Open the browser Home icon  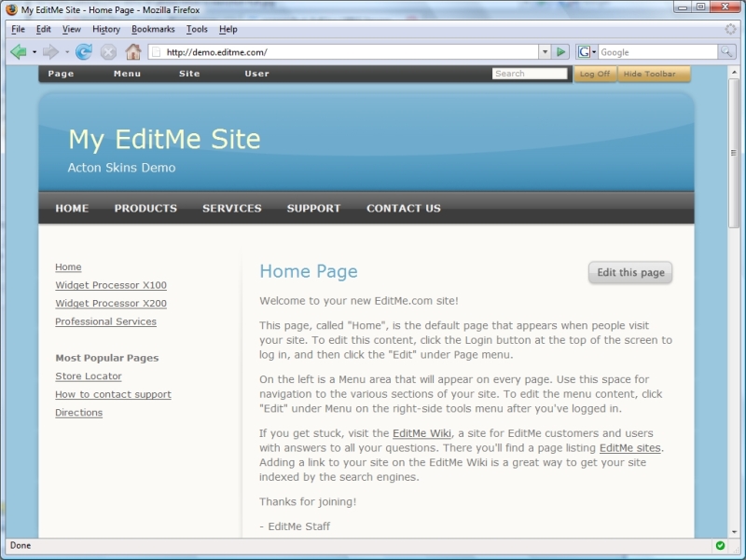pyautogui.click(x=133, y=51)
